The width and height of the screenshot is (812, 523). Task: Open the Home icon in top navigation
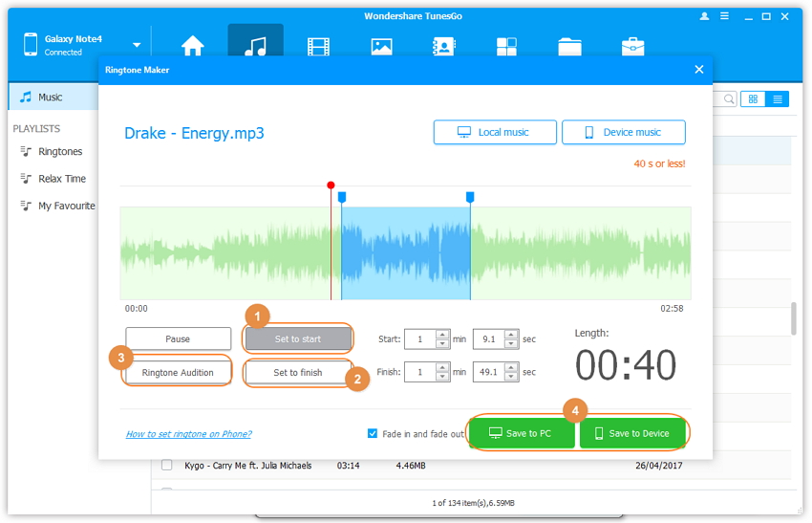point(193,47)
